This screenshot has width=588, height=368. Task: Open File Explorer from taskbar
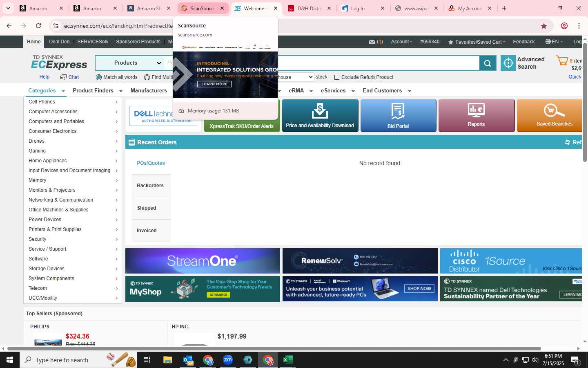[168, 360]
